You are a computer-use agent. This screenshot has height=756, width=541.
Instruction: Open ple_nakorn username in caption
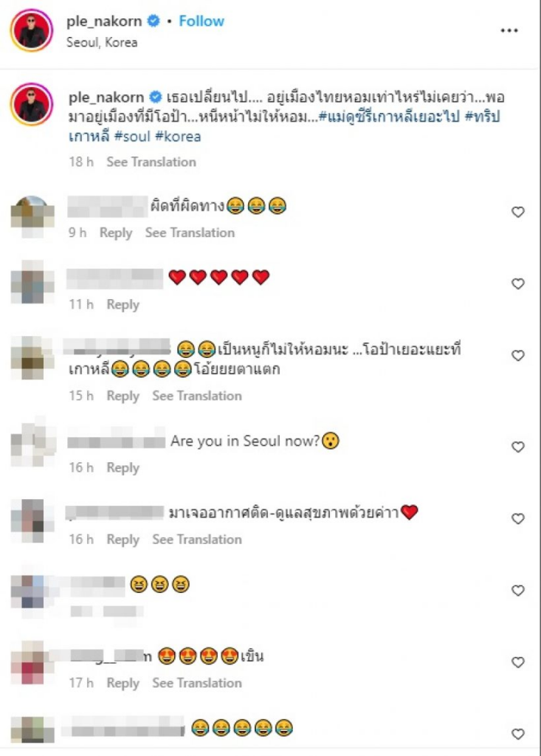pos(106,97)
